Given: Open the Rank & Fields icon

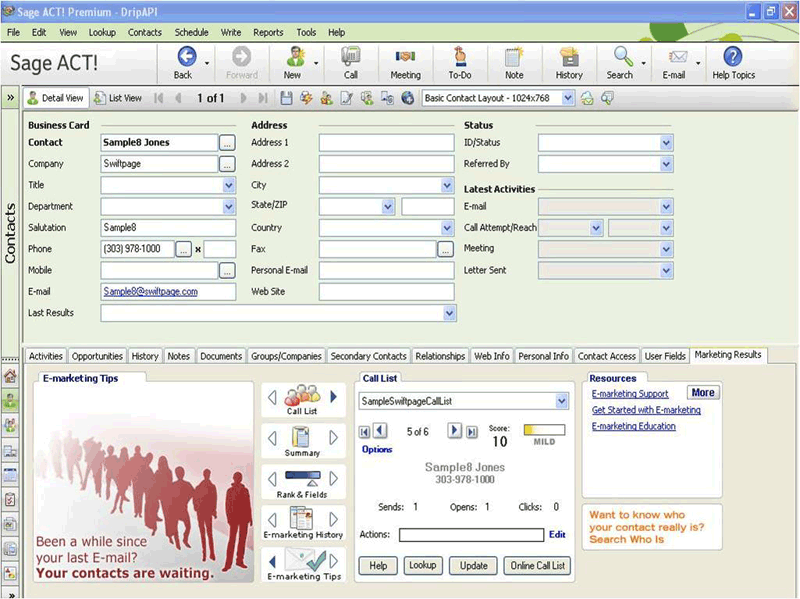Looking at the screenshot, I should tap(303, 479).
